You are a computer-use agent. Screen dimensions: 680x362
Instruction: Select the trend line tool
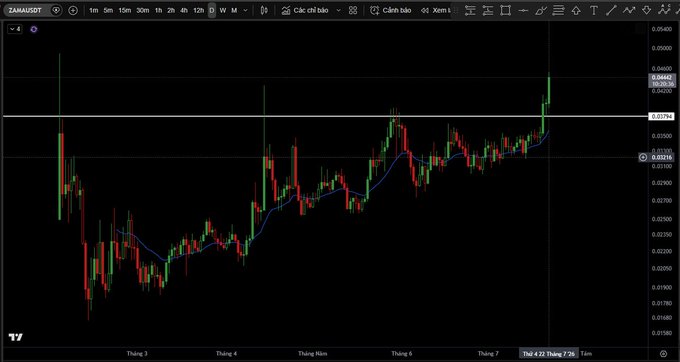coord(611,10)
